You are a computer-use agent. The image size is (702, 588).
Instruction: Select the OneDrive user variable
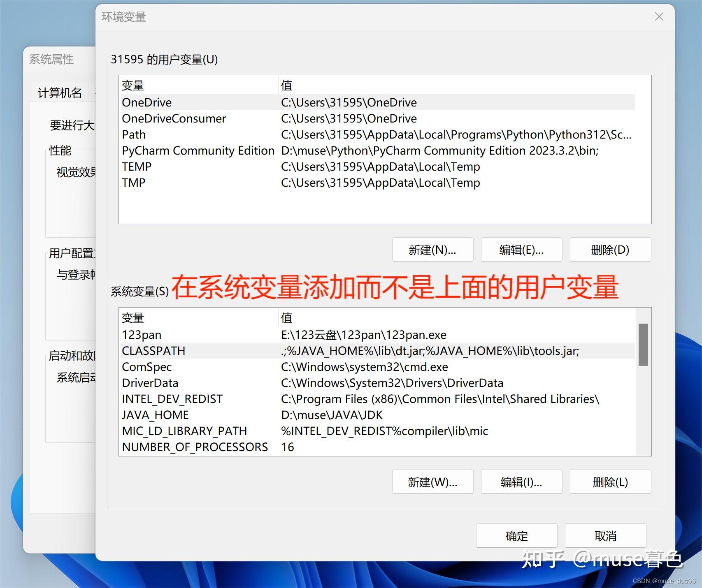pos(146,102)
